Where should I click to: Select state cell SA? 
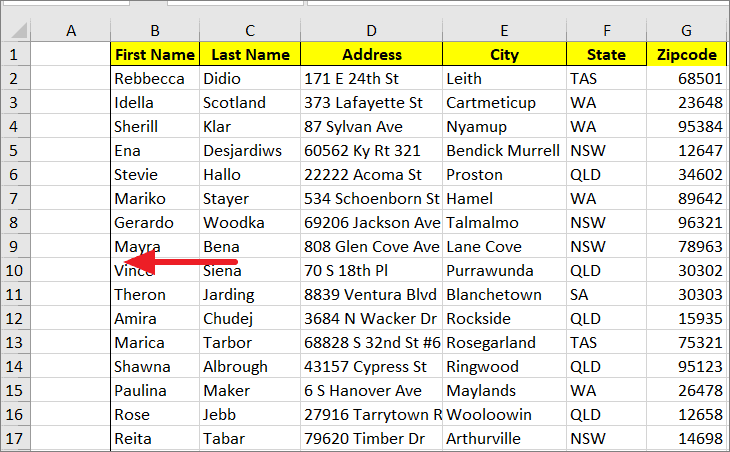coord(607,295)
